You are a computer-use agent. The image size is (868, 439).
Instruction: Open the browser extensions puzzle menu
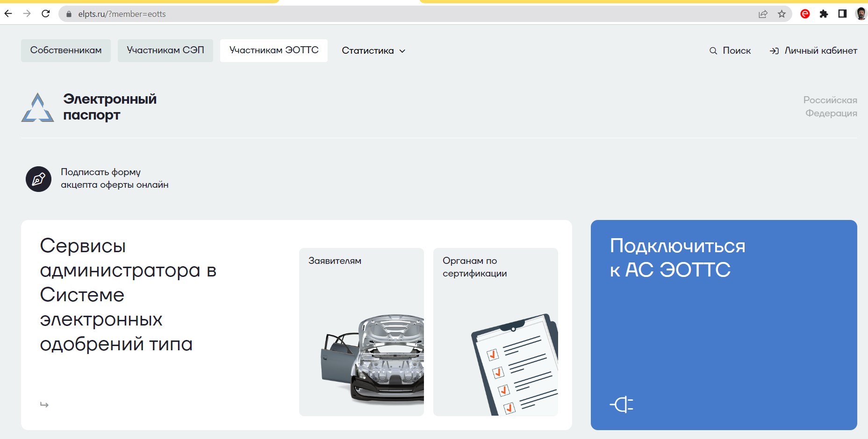824,14
